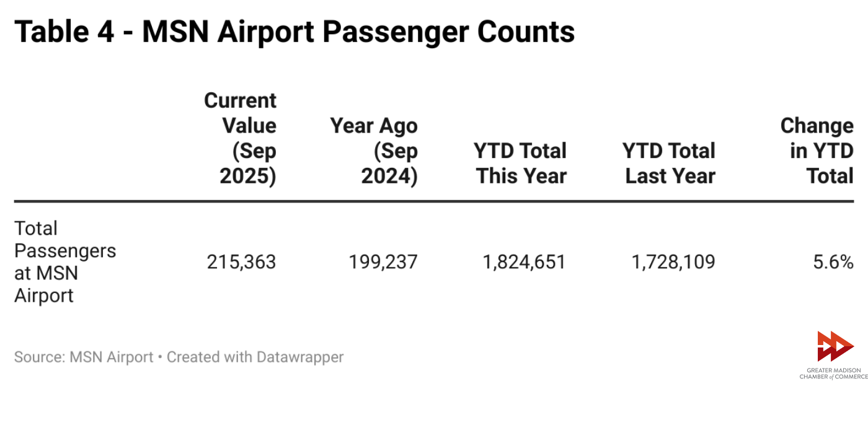The height and width of the screenshot is (446, 868).
Task: Click the 199,237 year ago cell
Action: pyautogui.click(x=383, y=262)
